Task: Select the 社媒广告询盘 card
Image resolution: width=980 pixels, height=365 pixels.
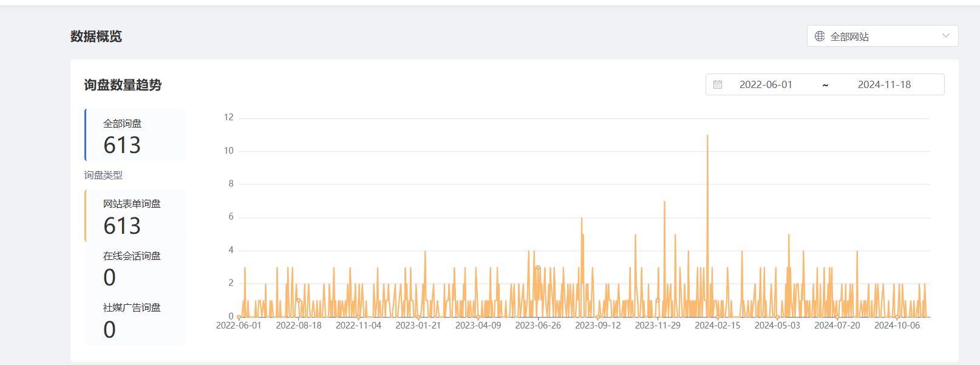Action: (135, 319)
